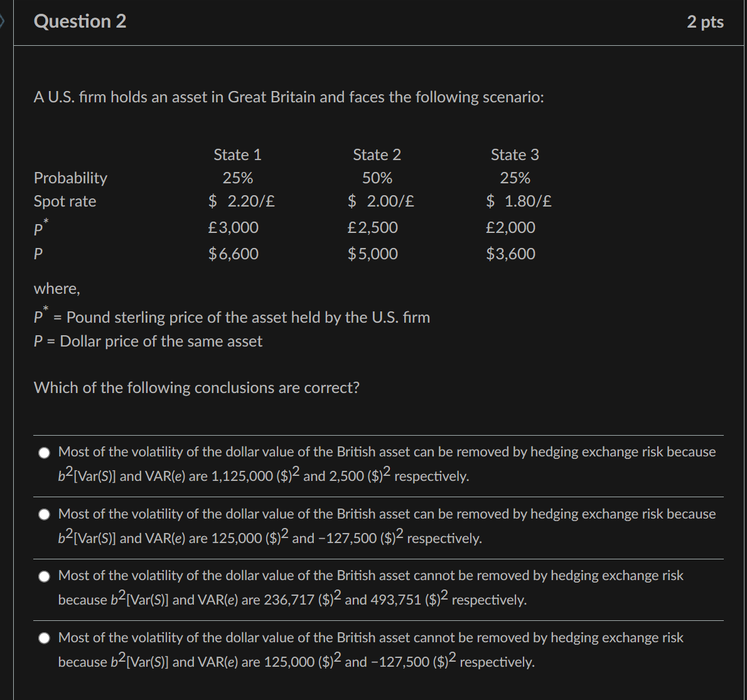The width and height of the screenshot is (747, 700).
Task: Click the Probability row label
Action: [x=70, y=178]
